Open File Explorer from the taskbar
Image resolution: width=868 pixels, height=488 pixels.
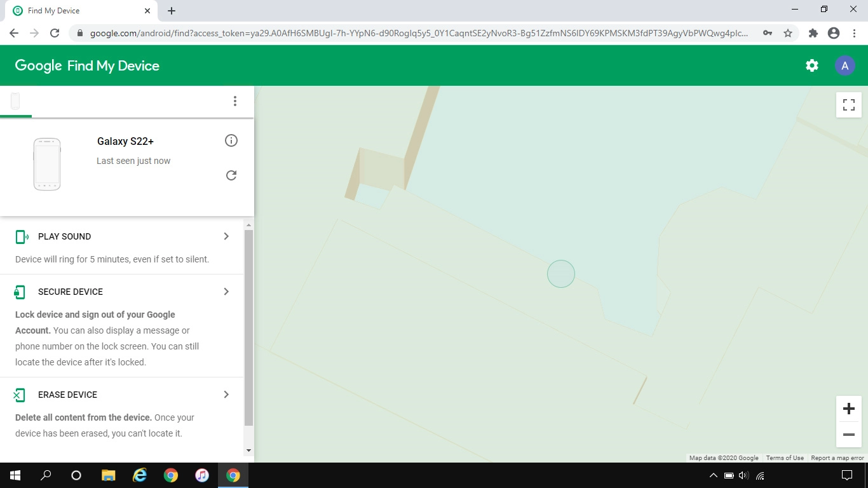pyautogui.click(x=109, y=475)
